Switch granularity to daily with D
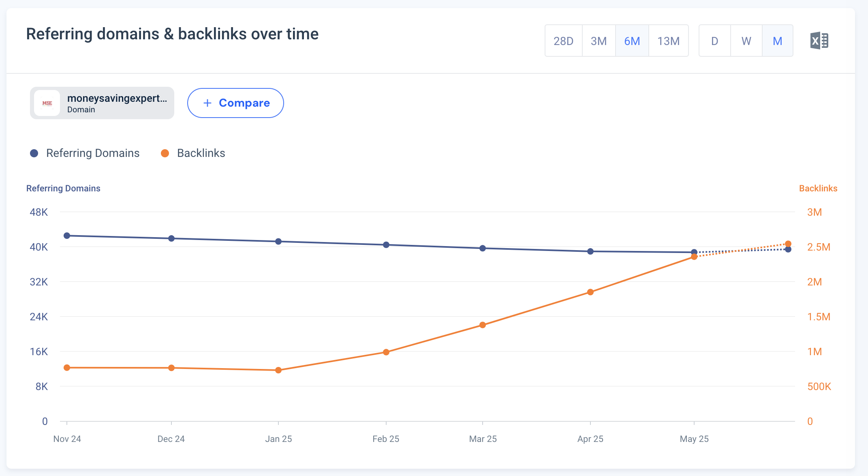 click(x=714, y=41)
